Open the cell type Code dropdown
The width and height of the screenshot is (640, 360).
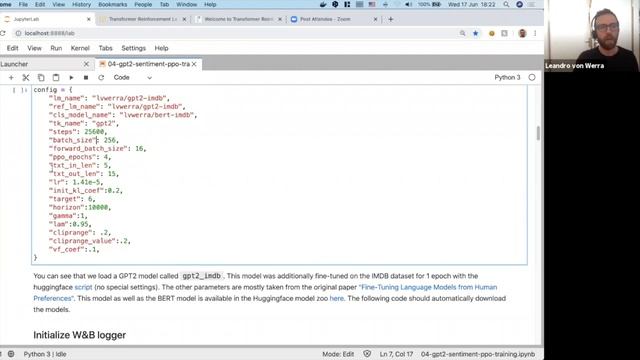point(133,78)
